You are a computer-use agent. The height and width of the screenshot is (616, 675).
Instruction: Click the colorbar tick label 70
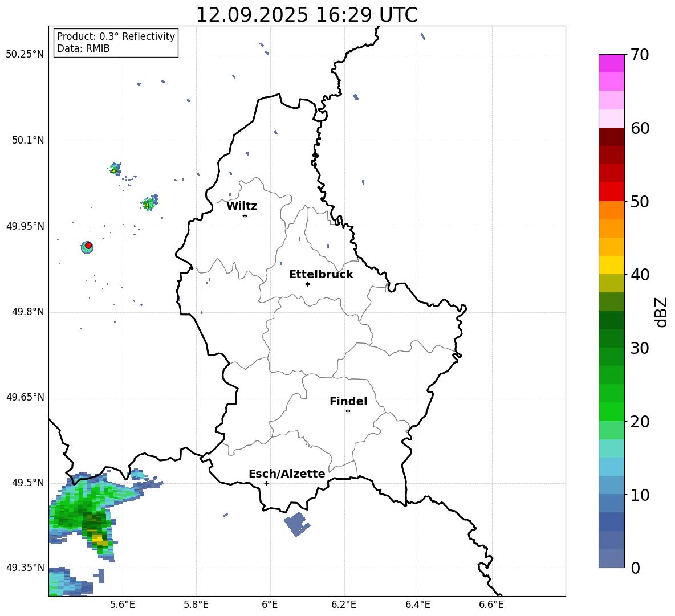(x=639, y=55)
